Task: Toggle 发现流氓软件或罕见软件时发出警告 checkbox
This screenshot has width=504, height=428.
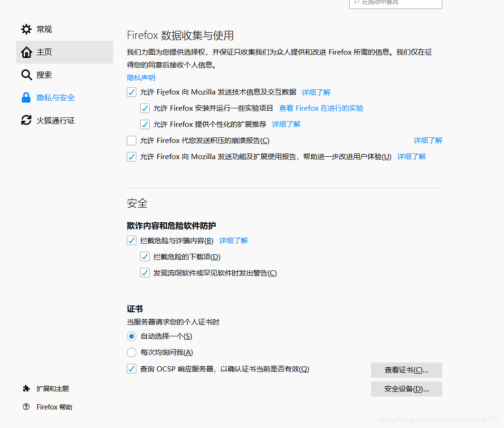Action: coord(144,273)
